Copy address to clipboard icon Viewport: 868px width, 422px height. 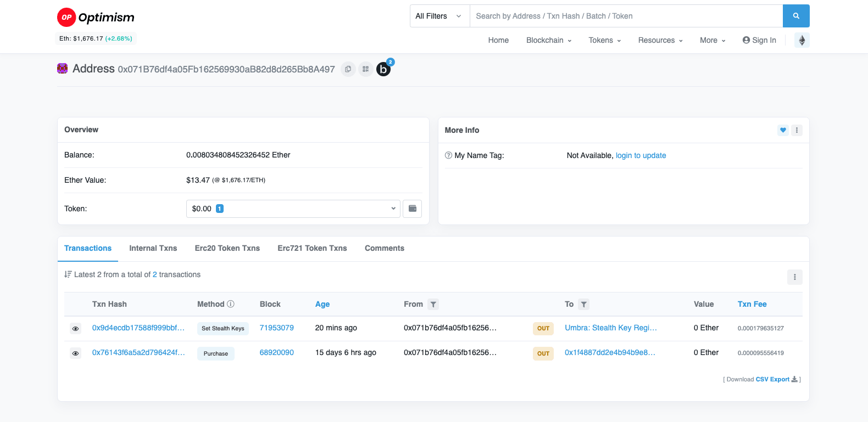click(348, 69)
